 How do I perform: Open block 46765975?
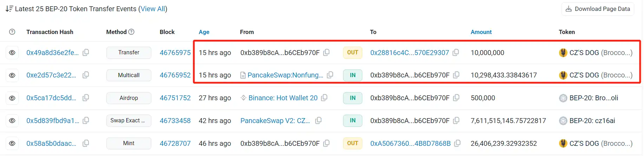pos(175,53)
